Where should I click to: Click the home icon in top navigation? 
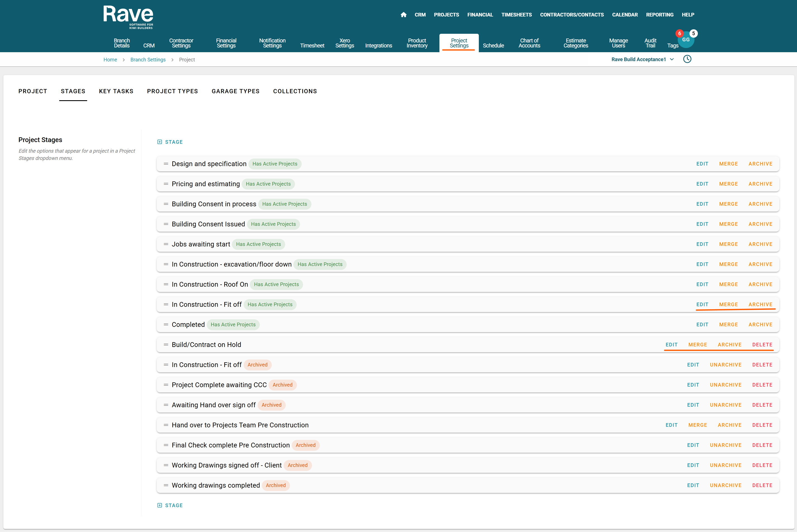click(x=403, y=15)
